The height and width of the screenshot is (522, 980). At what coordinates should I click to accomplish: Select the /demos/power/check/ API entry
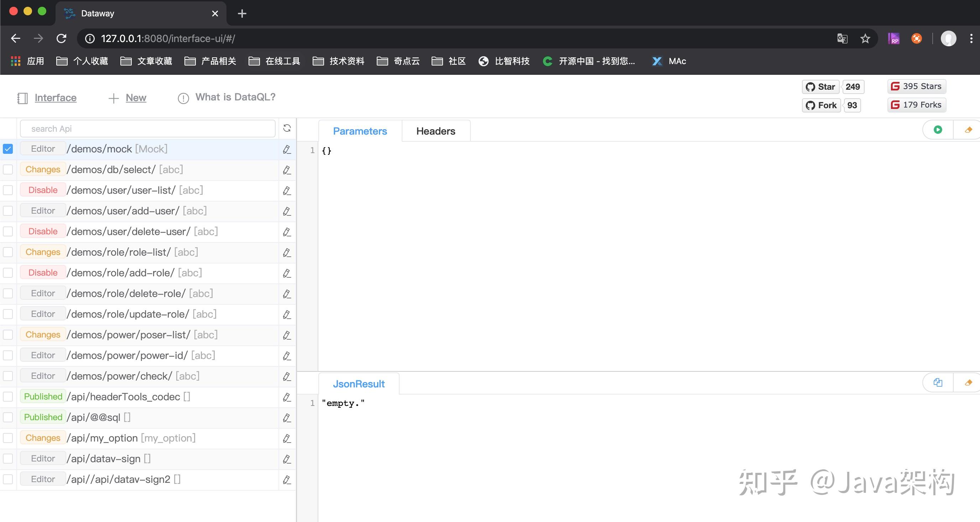[x=120, y=376]
